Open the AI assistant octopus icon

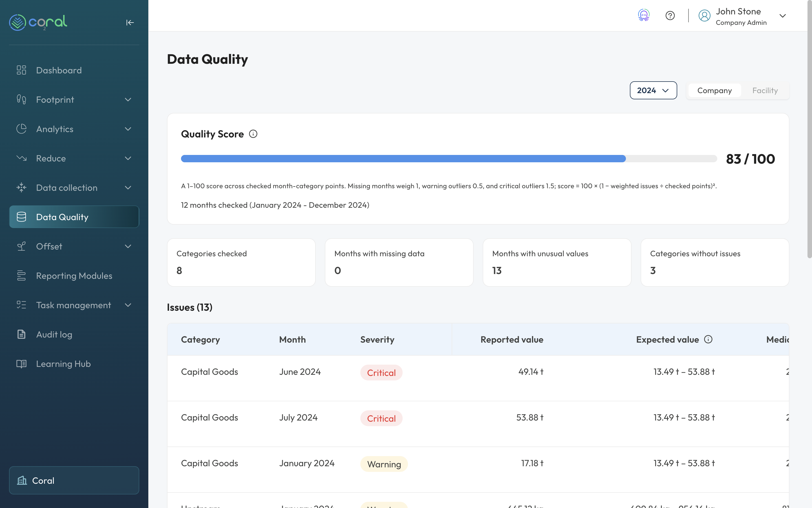click(644, 16)
